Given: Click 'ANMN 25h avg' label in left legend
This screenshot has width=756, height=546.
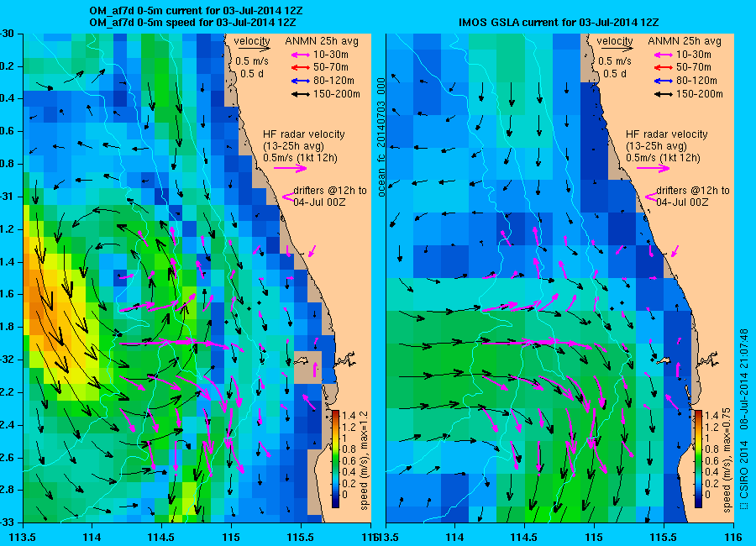Looking at the screenshot, I should coord(322,41).
